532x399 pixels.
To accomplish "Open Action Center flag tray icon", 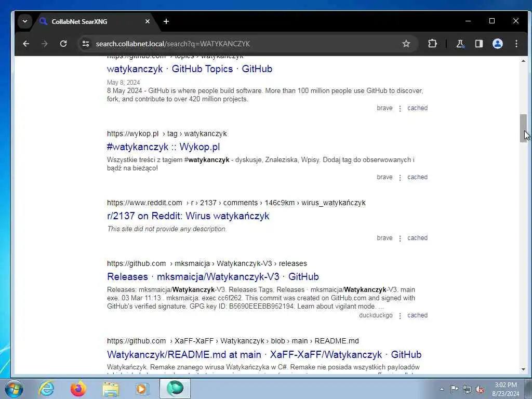I will coord(454,389).
